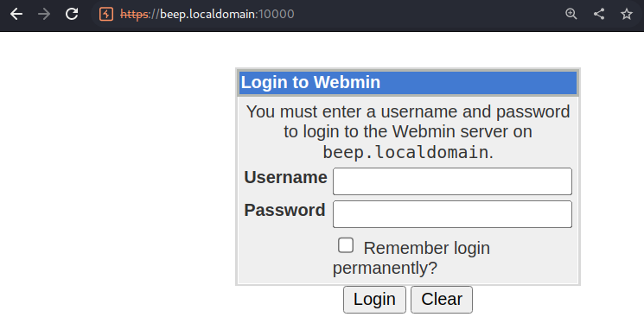Submit credentials with the Login button

(x=374, y=300)
